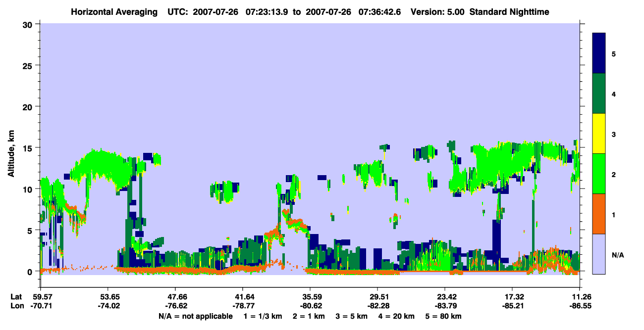
Task: Click the 'N/A = not applicable' legend text
Action: tap(195, 316)
